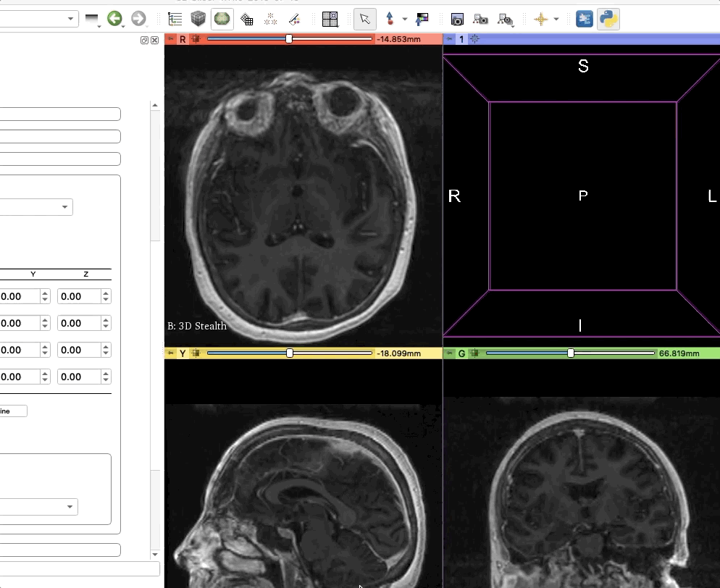Create a scene view snapshot
The height and width of the screenshot is (588, 720).
[480, 20]
